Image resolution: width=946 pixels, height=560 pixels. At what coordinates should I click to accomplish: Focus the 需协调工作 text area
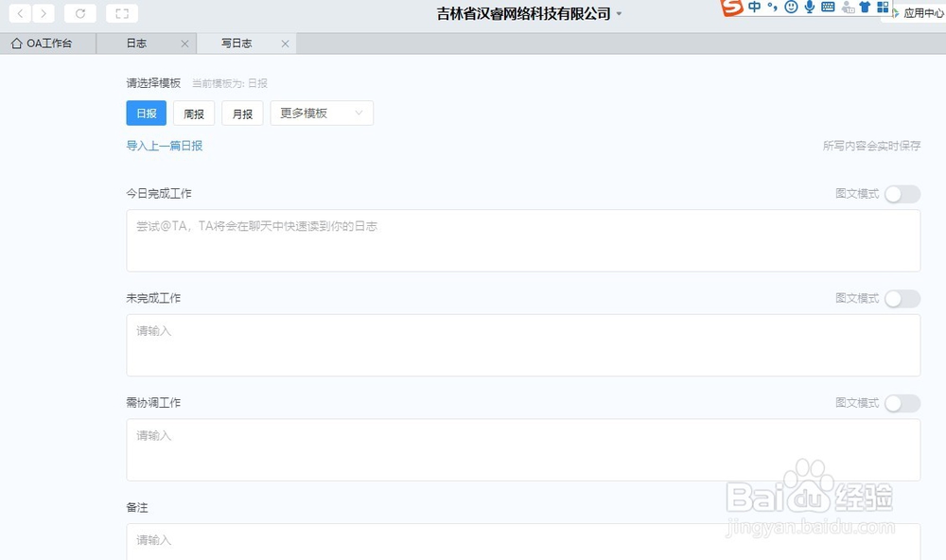click(x=523, y=449)
